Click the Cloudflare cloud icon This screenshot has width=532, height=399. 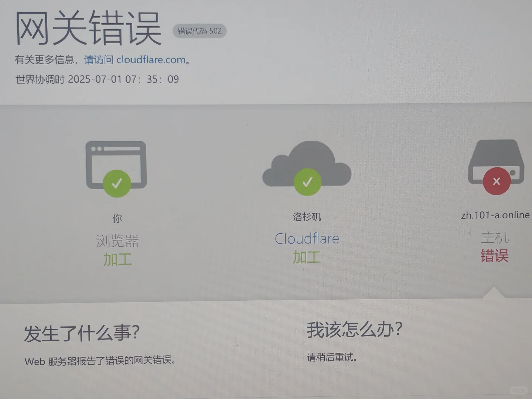pyautogui.click(x=307, y=163)
